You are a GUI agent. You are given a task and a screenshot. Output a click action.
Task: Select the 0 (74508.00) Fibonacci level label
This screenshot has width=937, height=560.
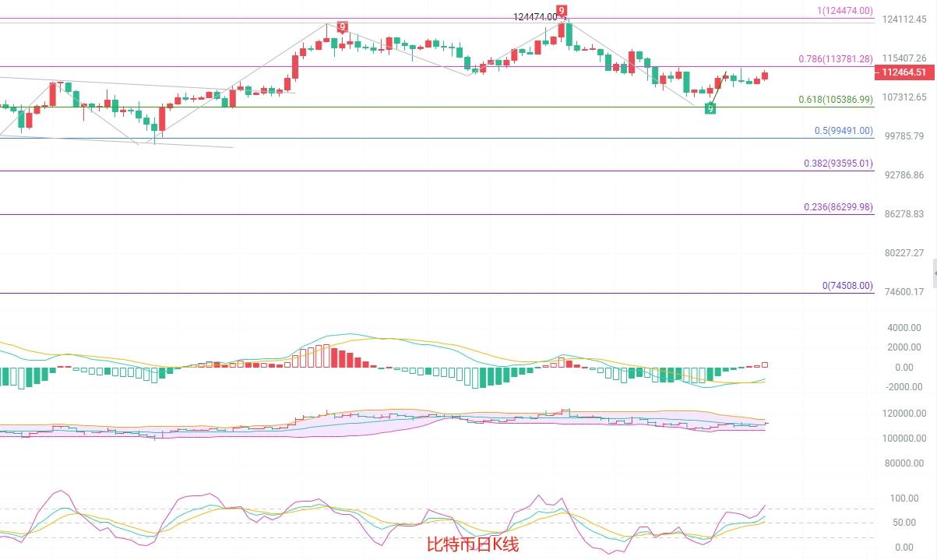847,286
